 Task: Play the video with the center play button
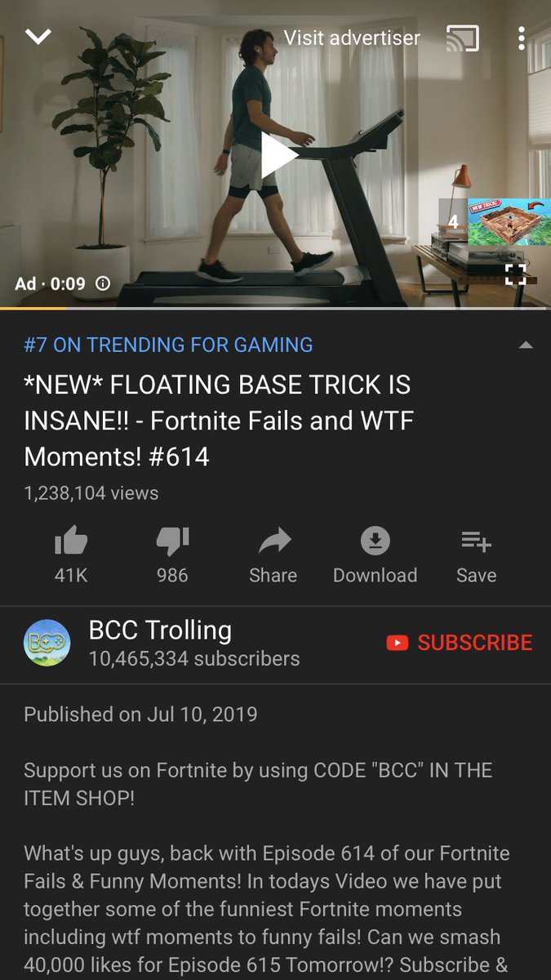point(278,155)
